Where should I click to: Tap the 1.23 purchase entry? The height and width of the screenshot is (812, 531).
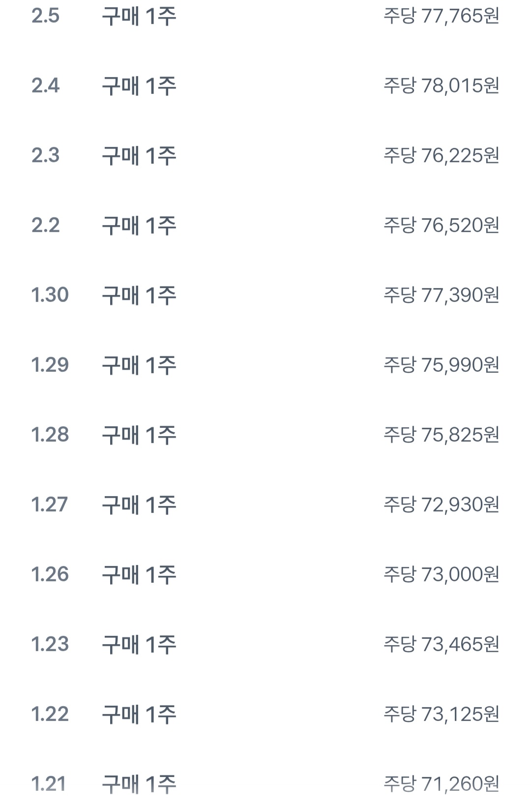pos(139,645)
